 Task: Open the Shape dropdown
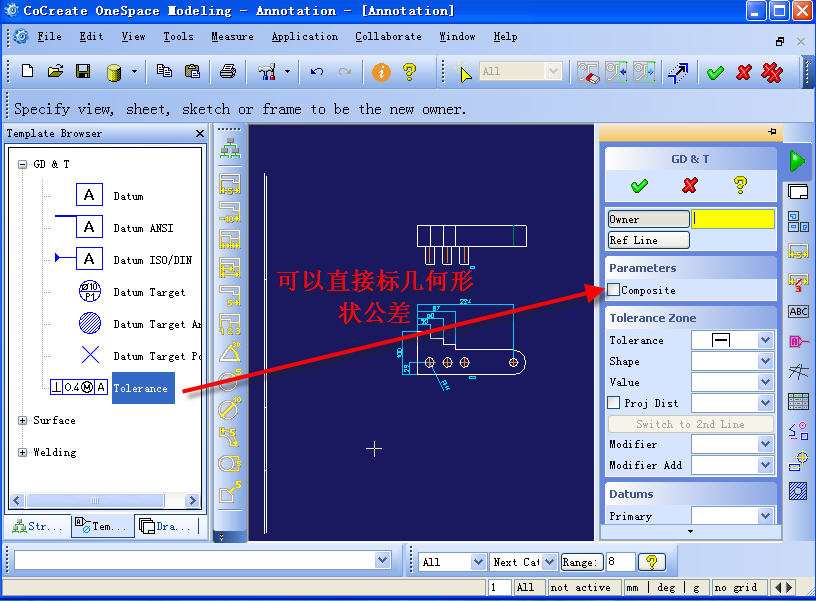tap(765, 361)
